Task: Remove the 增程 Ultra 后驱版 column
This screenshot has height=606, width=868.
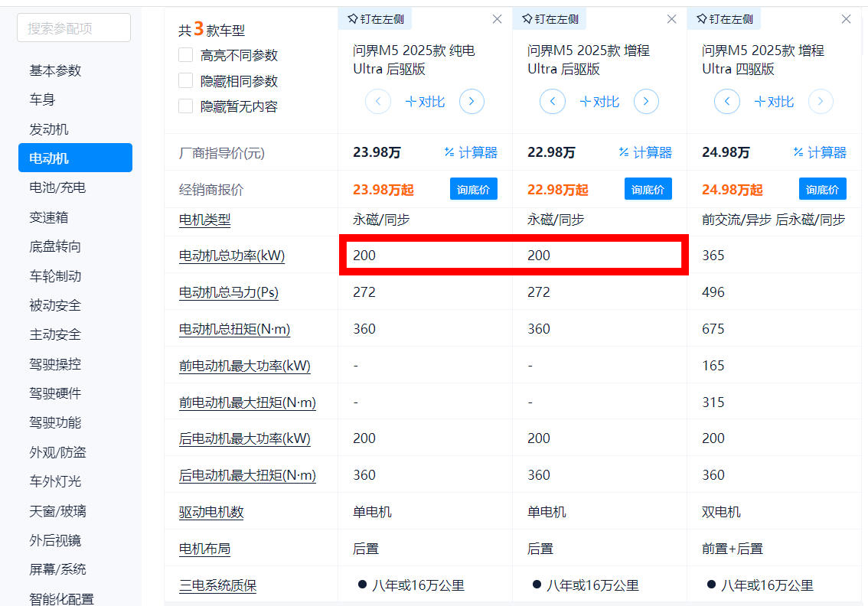Action: (x=671, y=19)
